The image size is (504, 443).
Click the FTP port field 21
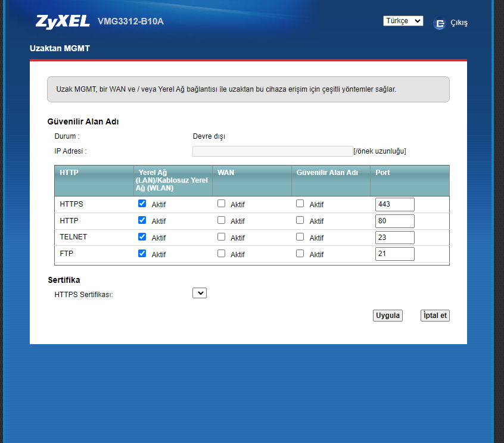coord(395,254)
